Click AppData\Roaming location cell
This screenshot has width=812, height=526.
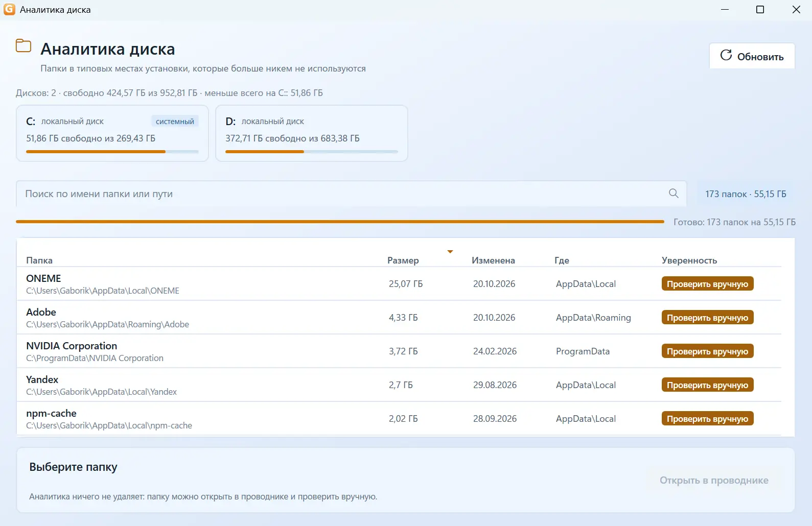click(x=593, y=318)
